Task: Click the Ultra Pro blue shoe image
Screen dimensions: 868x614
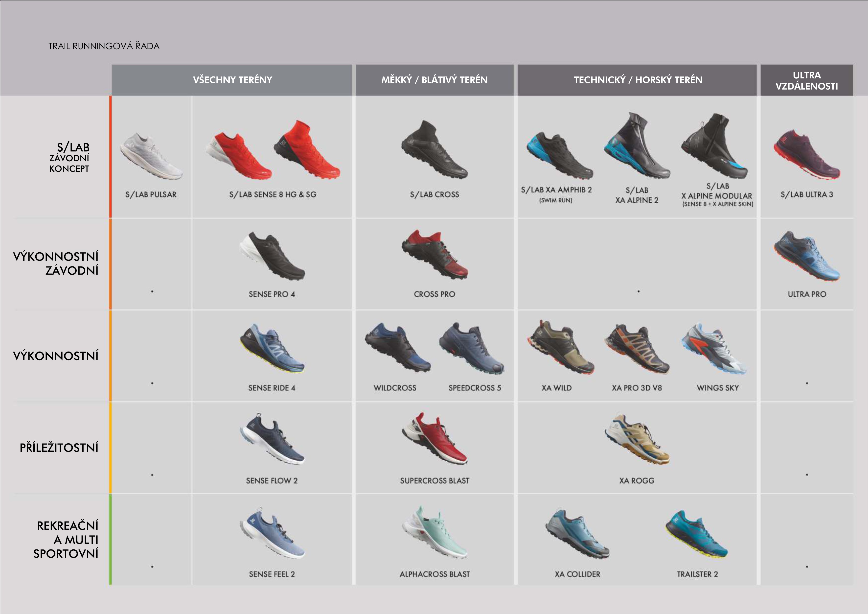Action: coord(807,256)
